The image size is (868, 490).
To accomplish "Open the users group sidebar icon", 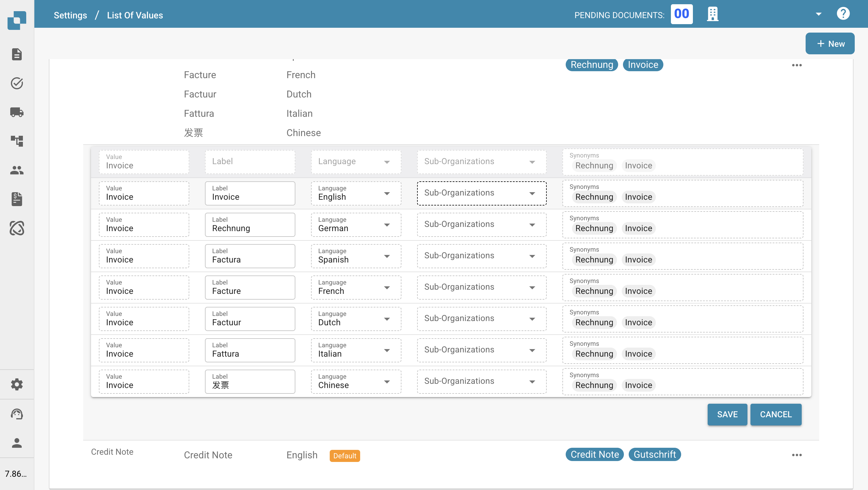I will (x=17, y=170).
